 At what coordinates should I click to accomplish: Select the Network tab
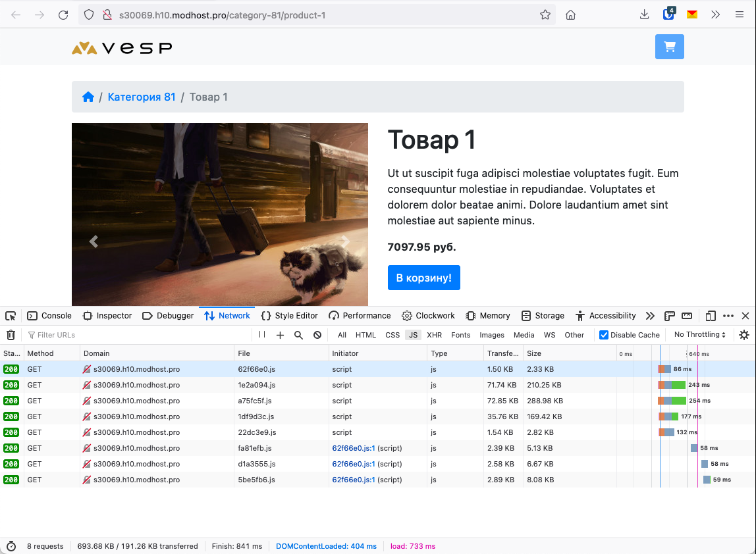[227, 316]
